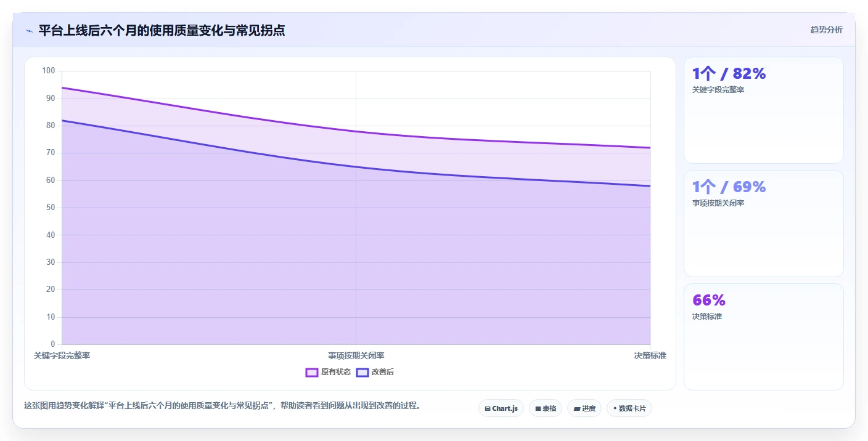Open the 66% 决策标准 card
The height and width of the screenshot is (441, 868).
(x=764, y=337)
